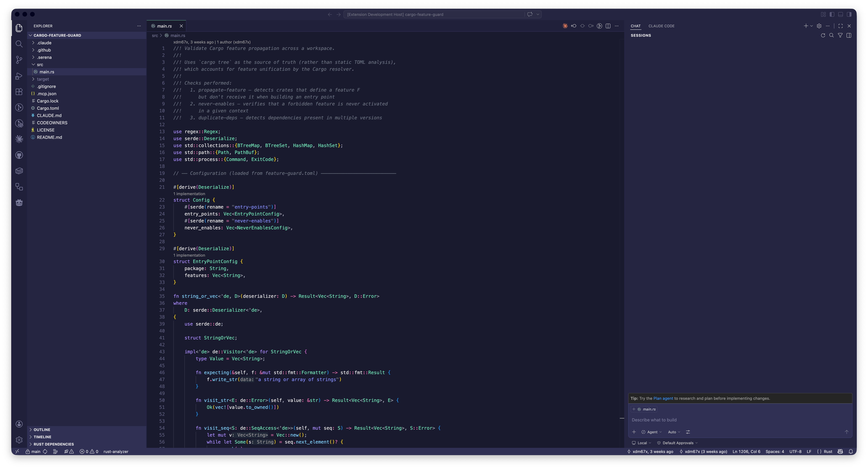Select the main.rs editor tab

(164, 26)
